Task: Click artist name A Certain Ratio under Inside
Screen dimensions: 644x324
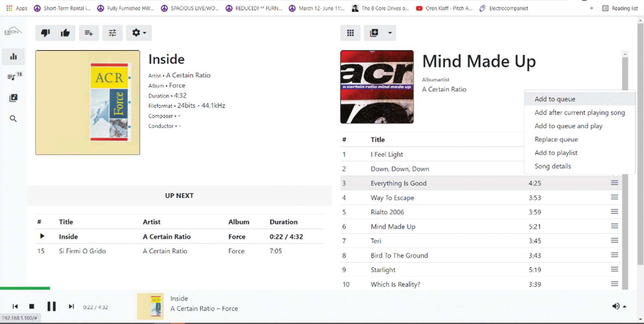Action: click(188, 76)
